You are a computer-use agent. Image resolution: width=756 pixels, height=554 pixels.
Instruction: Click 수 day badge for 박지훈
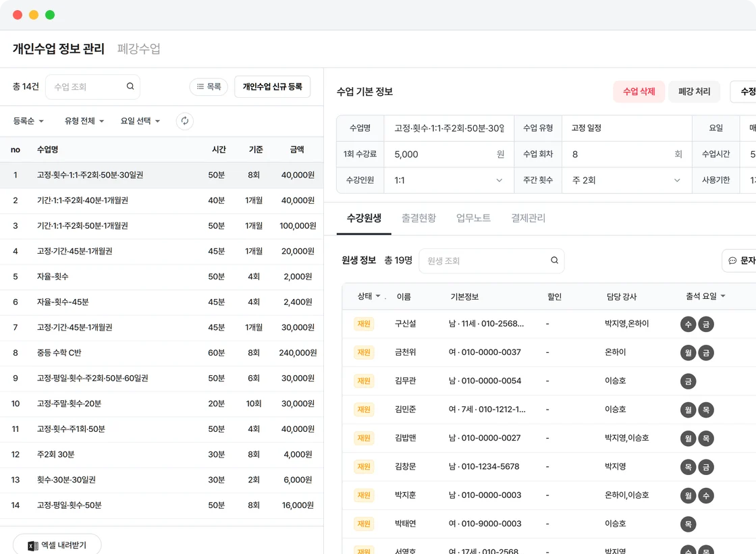click(x=706, y=496)
